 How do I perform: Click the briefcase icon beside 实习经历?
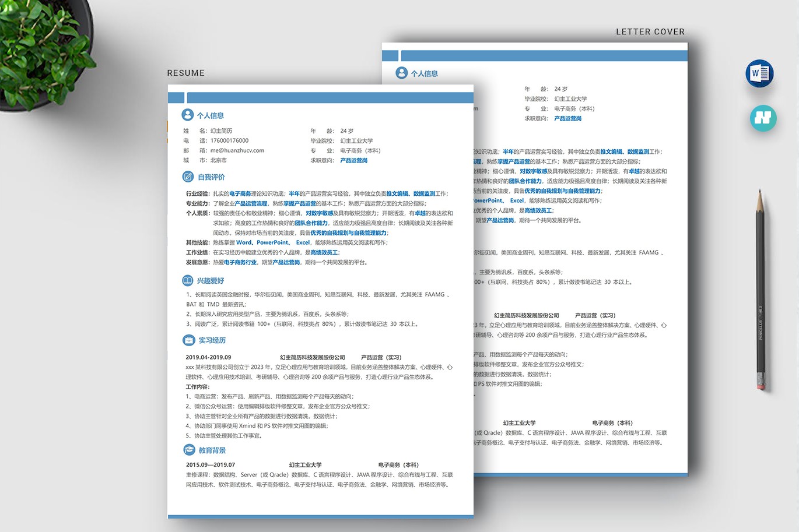pyautogui.click(x=188, y=340)
